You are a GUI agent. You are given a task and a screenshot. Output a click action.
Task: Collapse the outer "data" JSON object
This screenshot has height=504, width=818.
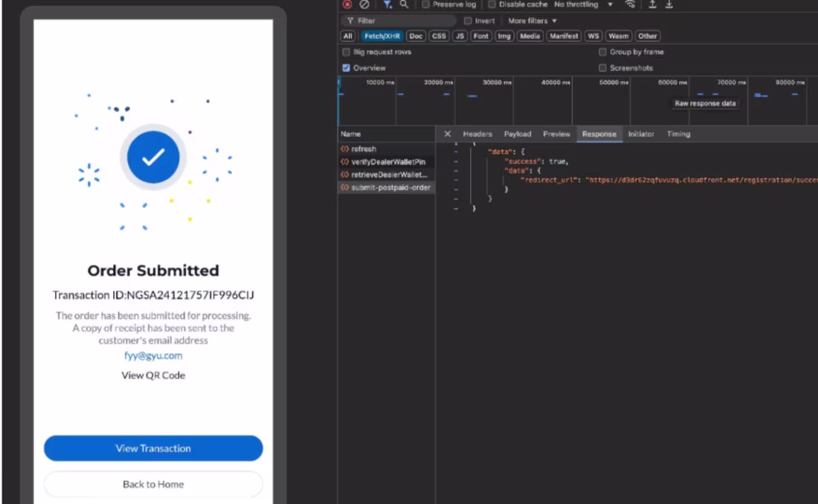456,152
